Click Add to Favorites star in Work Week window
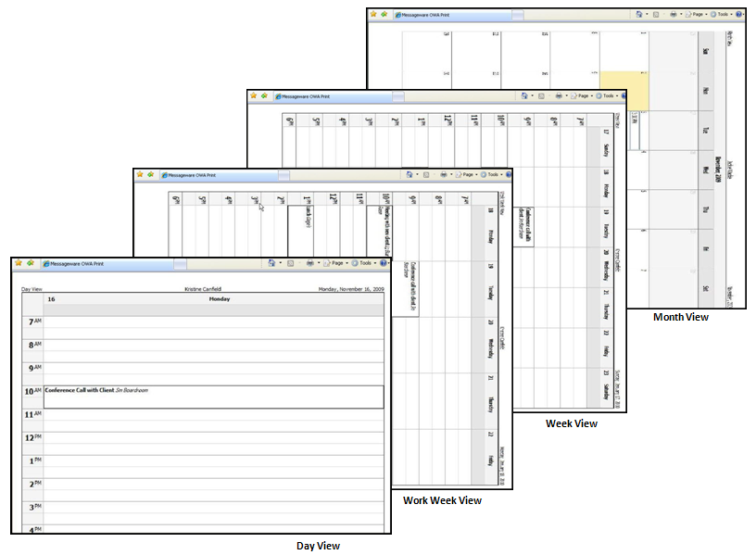Screen dimensions: 756x555 point(151,174)
